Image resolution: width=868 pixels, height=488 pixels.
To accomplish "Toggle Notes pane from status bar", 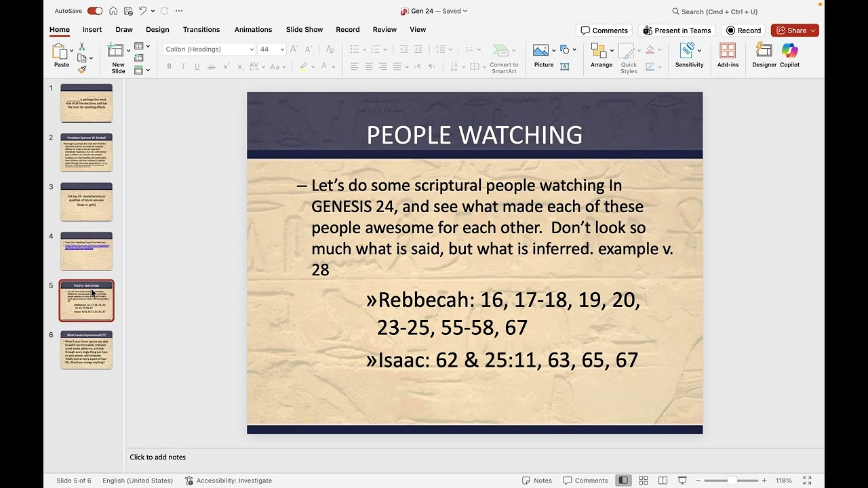I will coord(537,481).
